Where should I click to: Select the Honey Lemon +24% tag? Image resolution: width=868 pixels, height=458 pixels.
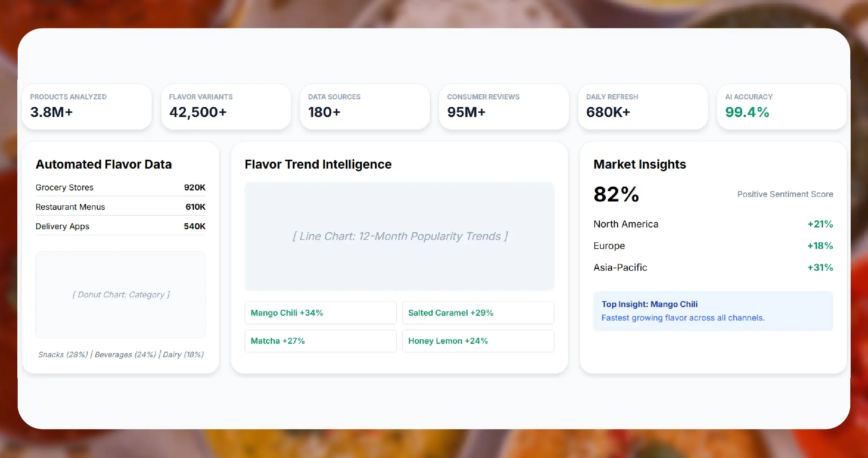(478, 341)
